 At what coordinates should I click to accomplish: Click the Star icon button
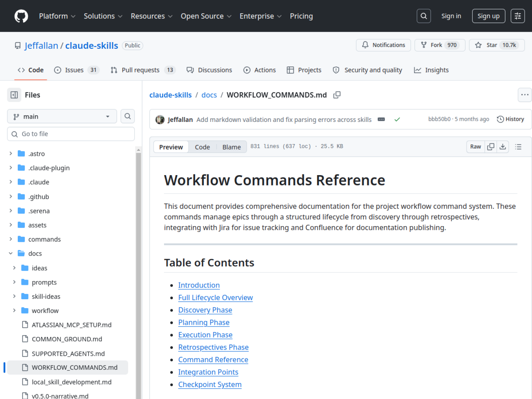pos(497,45)
